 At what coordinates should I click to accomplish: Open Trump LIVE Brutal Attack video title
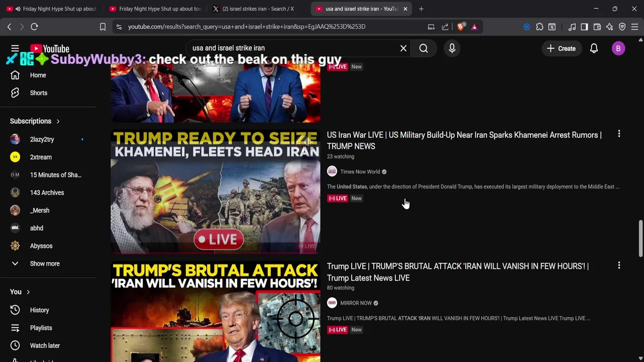coord(458,272)
